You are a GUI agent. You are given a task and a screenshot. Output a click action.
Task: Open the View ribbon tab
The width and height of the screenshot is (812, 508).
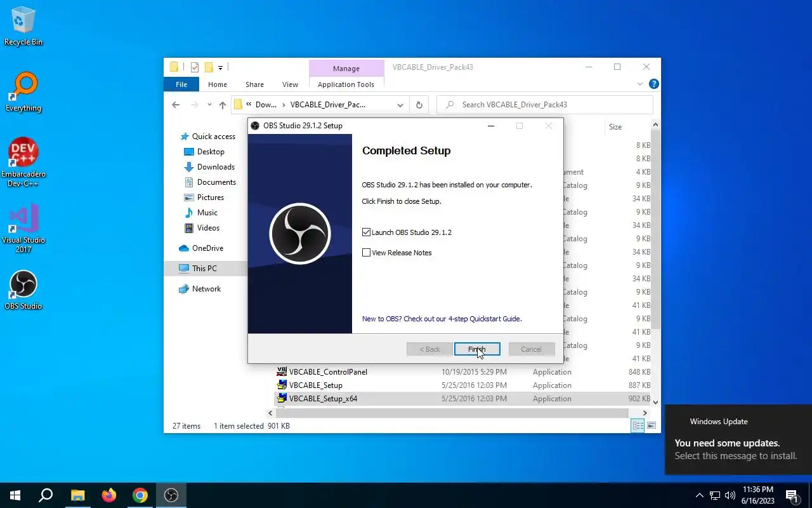(x=290, y=84)
